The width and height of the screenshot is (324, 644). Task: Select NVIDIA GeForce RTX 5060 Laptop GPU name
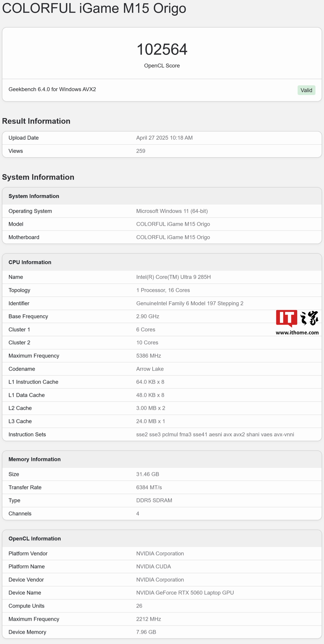coord(185,593)
